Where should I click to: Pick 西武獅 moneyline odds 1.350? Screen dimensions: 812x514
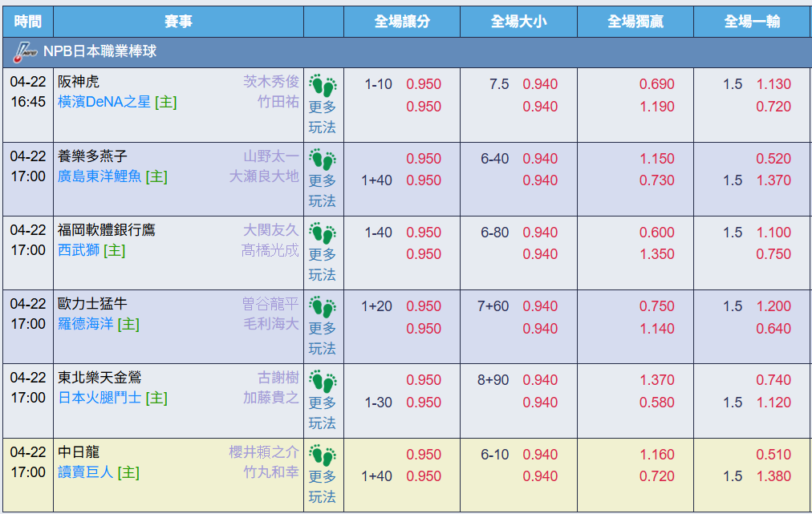tap(656, 254)
